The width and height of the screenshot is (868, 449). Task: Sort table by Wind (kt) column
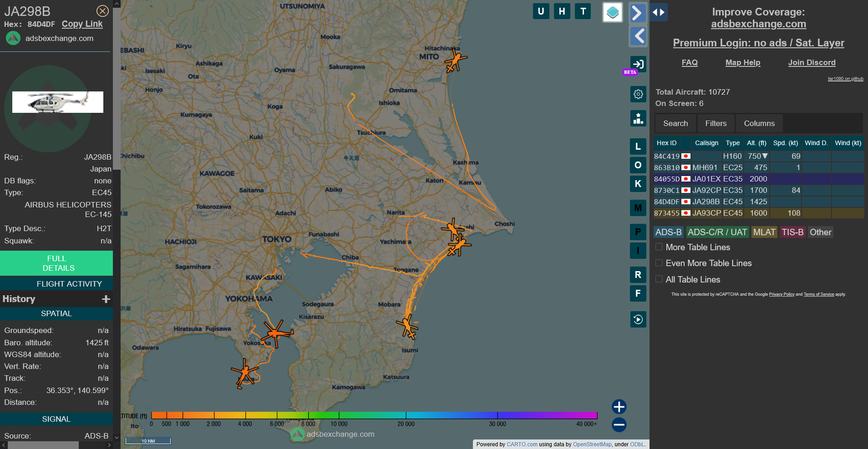(848, 143)
